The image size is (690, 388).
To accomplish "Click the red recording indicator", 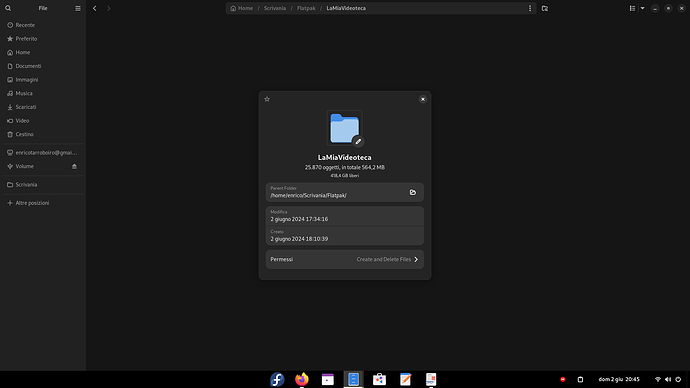I will tap(563, 379).
